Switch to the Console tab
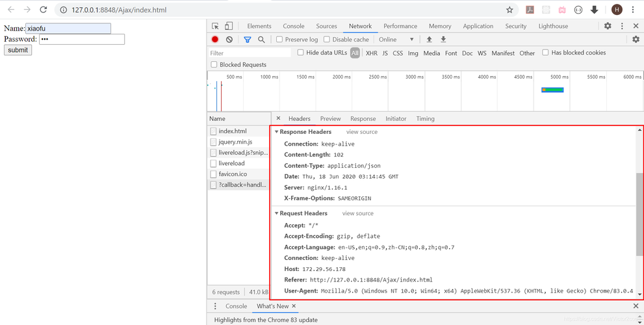This screenshot has width=644, height=325. coord(294,26)
